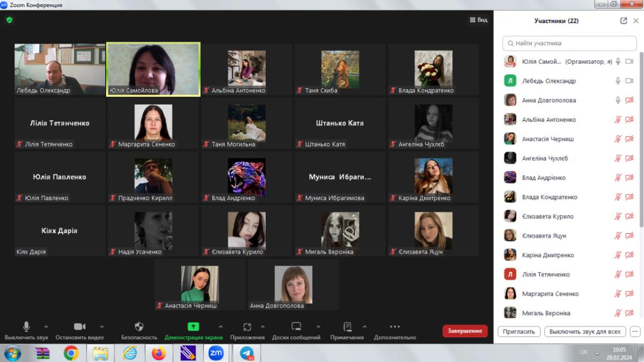The width and height of the screenshot is (644, 362).
Task: Click the More (three dots) toolbar icon
Action: 394,327
